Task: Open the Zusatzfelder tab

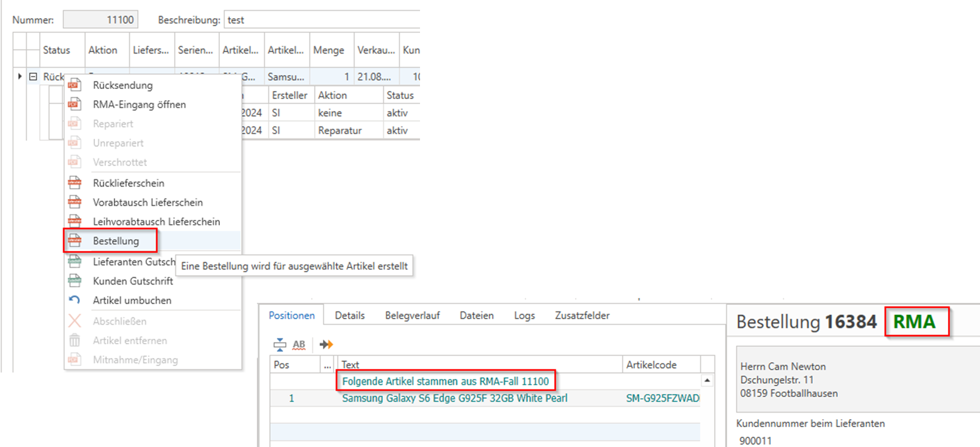Action: [582, 316]
